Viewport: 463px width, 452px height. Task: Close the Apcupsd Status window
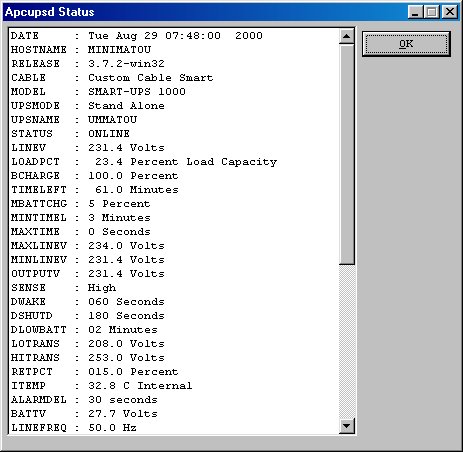click(x=450, y=12)
